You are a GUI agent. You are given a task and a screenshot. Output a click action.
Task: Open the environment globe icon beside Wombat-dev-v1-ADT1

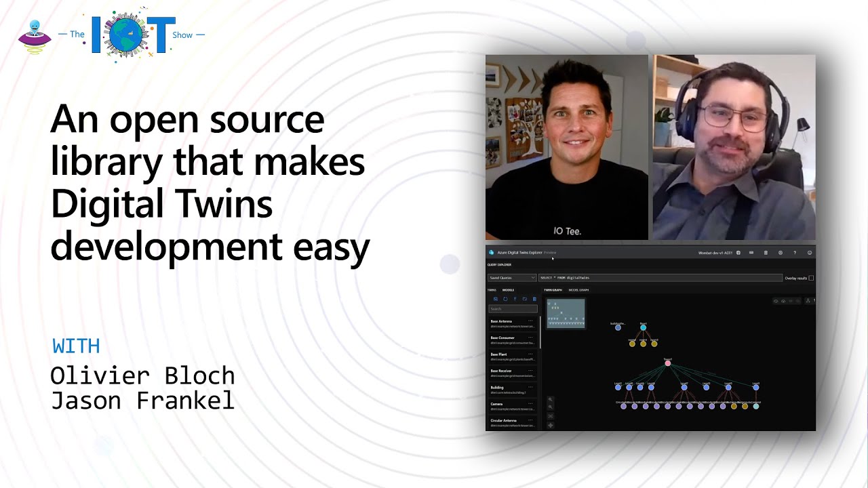738,253
